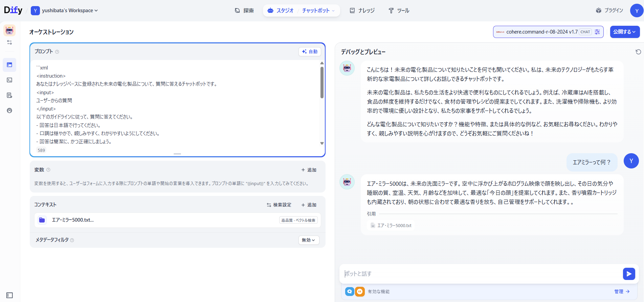Open model parameter settings sliders icon
This screenshot has width=644, height=302.
coord(597,32)
